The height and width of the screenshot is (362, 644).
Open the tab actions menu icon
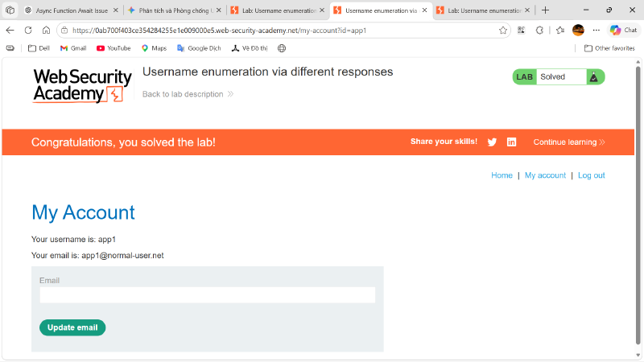tap(10, 10)
